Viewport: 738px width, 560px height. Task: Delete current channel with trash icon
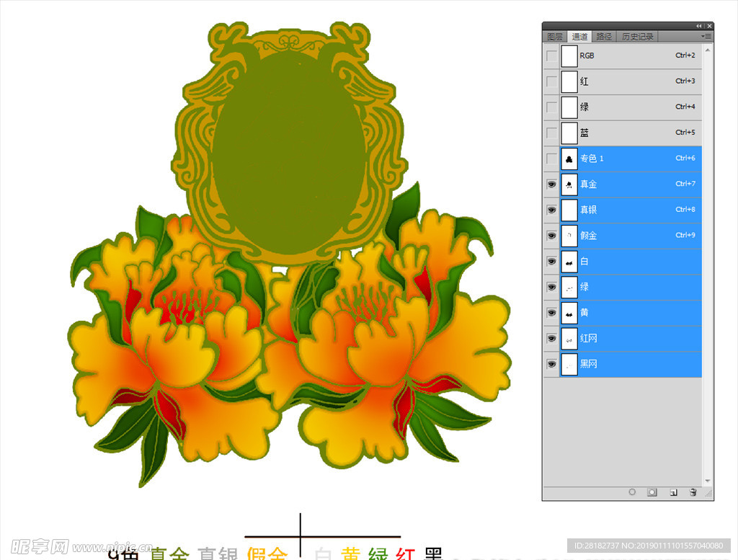coord(693,492)
